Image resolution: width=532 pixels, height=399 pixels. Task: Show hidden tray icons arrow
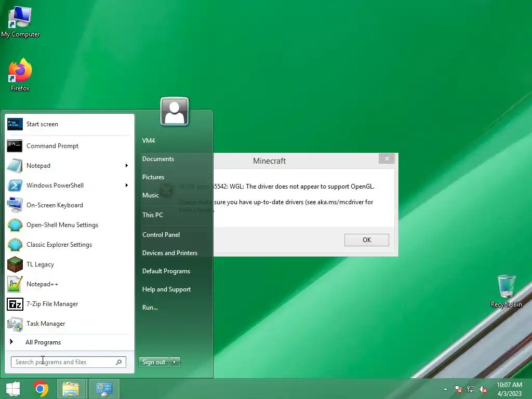coord(445,390)
